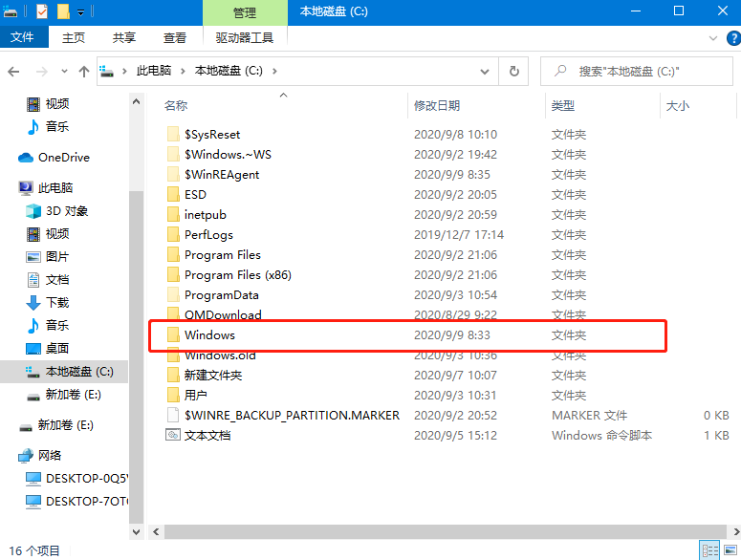Click the $WINRE_BACKUP_PARTITION.MARKER file icon
Image resolution: width=741 pixels, height=560 pixels.
pos(173,415)
